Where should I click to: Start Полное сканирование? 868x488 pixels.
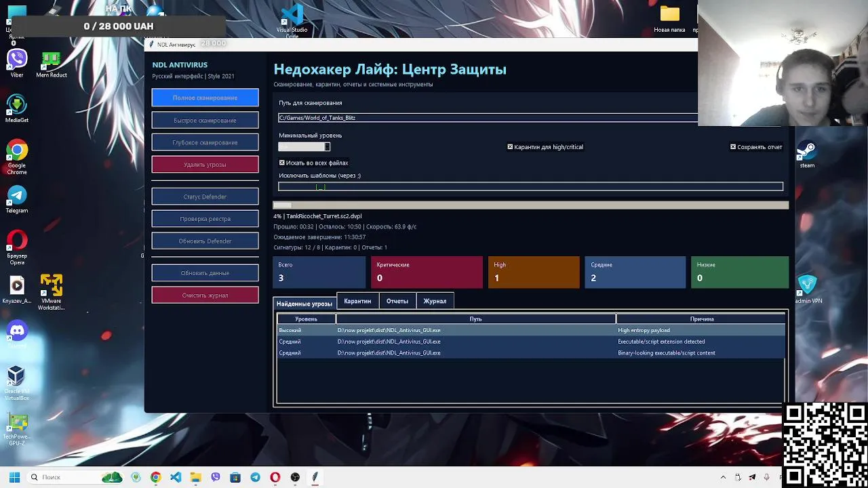(x=205, y=98)
